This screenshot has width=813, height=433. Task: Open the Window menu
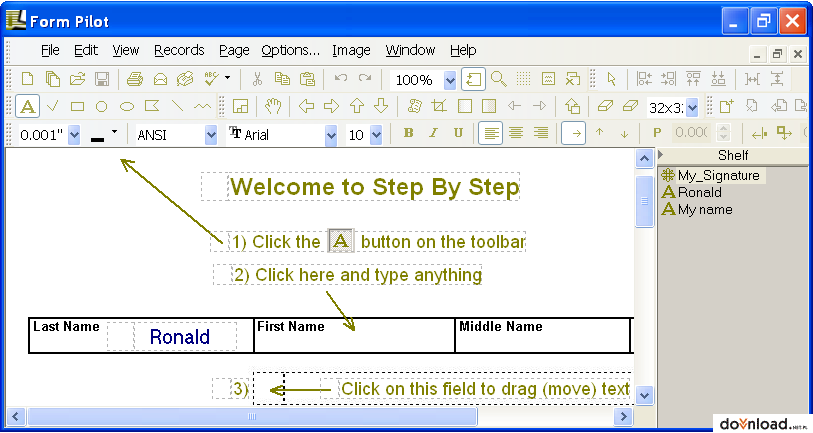click(410, 50)
